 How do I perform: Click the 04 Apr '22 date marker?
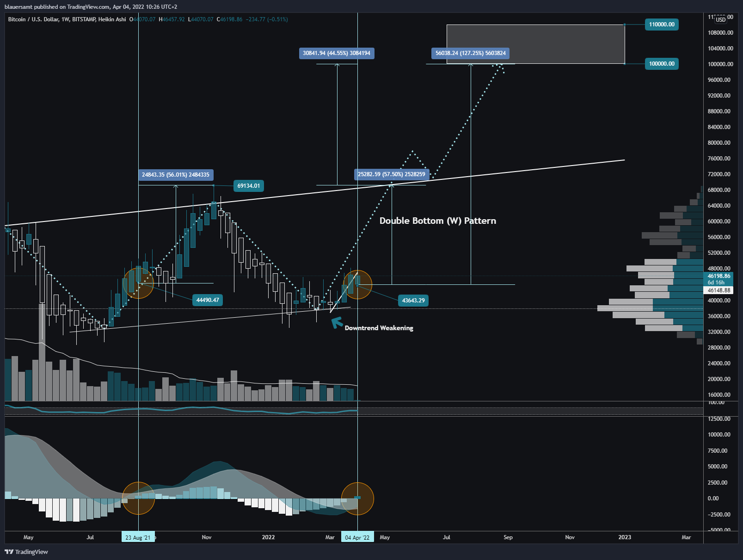pos(357,537)
